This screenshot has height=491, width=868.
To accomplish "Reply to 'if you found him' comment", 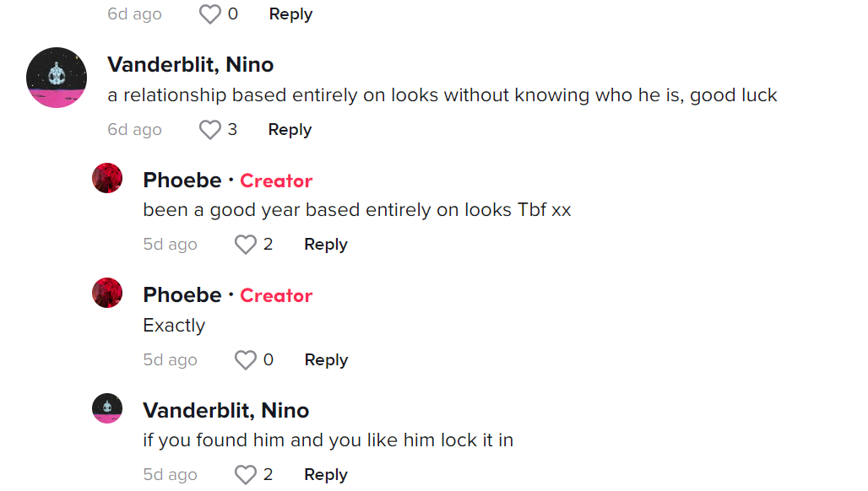I will pyautogui.click(x=326, y=474).
